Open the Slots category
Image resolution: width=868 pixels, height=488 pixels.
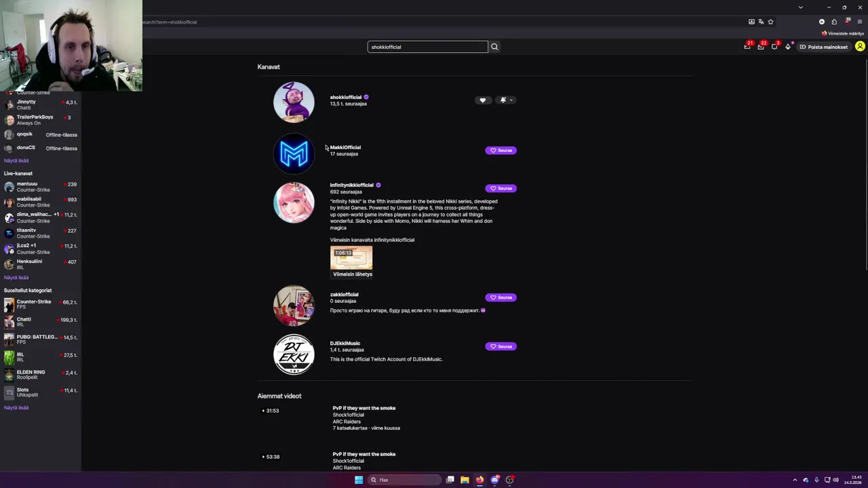click(x=41, y=392)
